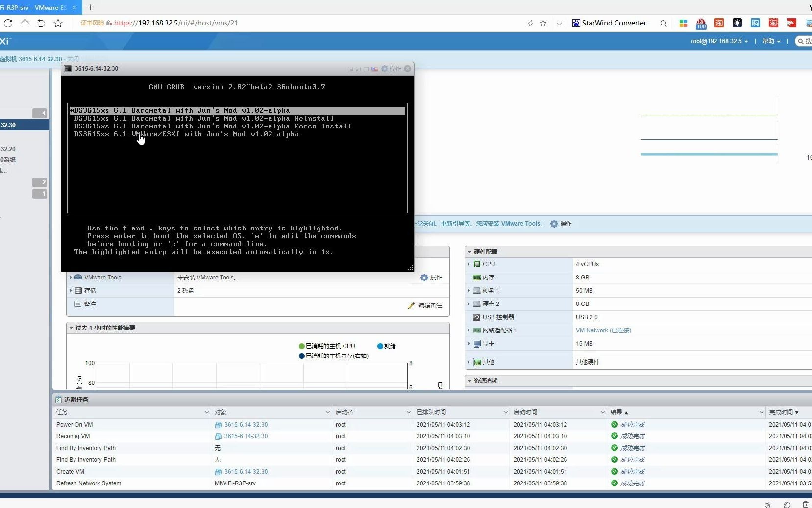This screenshot has width=812, height=508.
Task: Open address bar dropdown chevron
Action: coord(559,23)
